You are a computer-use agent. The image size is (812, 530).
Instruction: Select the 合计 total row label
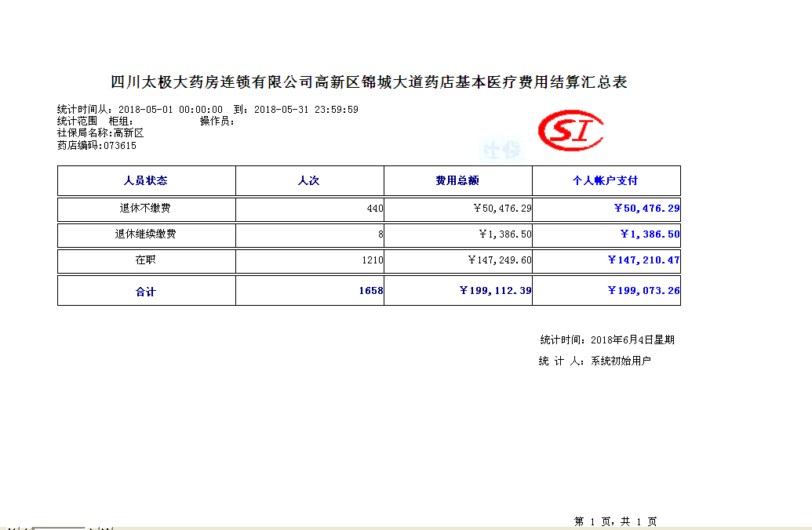pos(146,291)
